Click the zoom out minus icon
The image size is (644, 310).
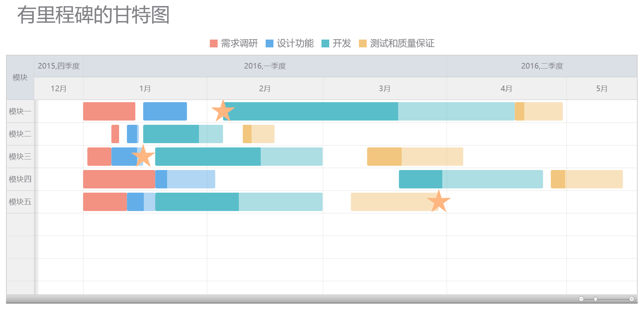[x=581, y=299]
